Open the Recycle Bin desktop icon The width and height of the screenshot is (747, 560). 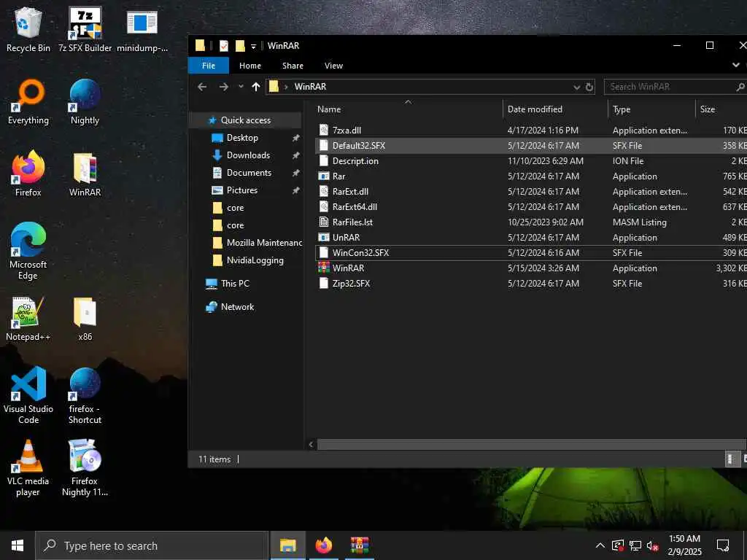28,29
